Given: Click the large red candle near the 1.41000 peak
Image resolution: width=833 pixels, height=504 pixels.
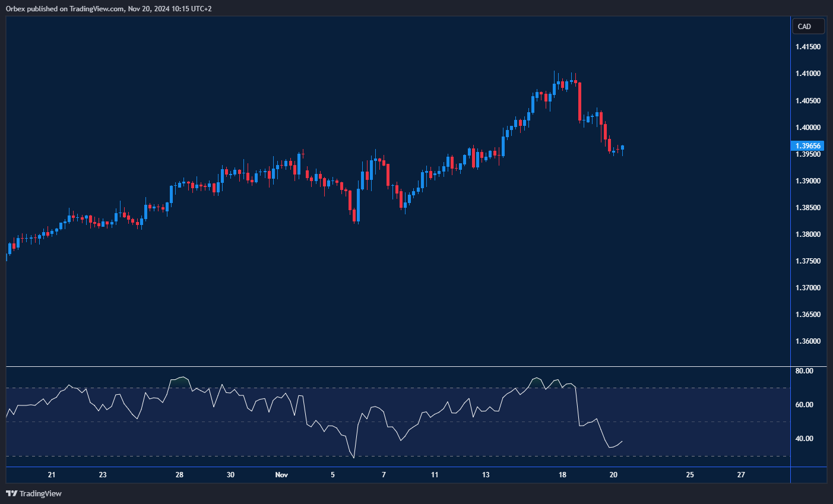Looking at the screenshot, I should click(x=579, y=101).
